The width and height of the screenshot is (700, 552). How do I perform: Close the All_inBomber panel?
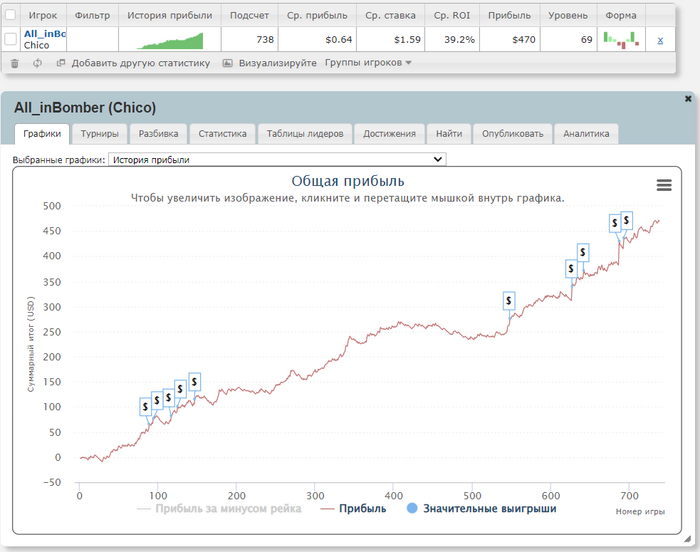tap(688, 99)
